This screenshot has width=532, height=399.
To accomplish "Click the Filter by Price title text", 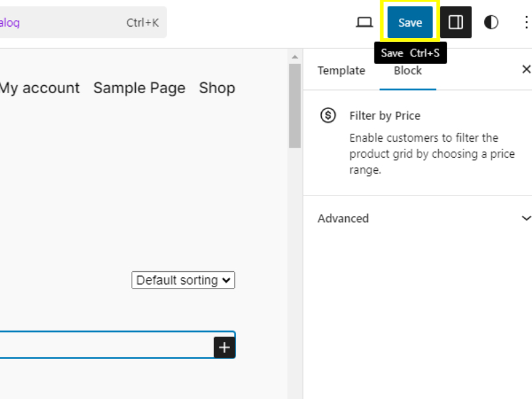I will 385,116.
